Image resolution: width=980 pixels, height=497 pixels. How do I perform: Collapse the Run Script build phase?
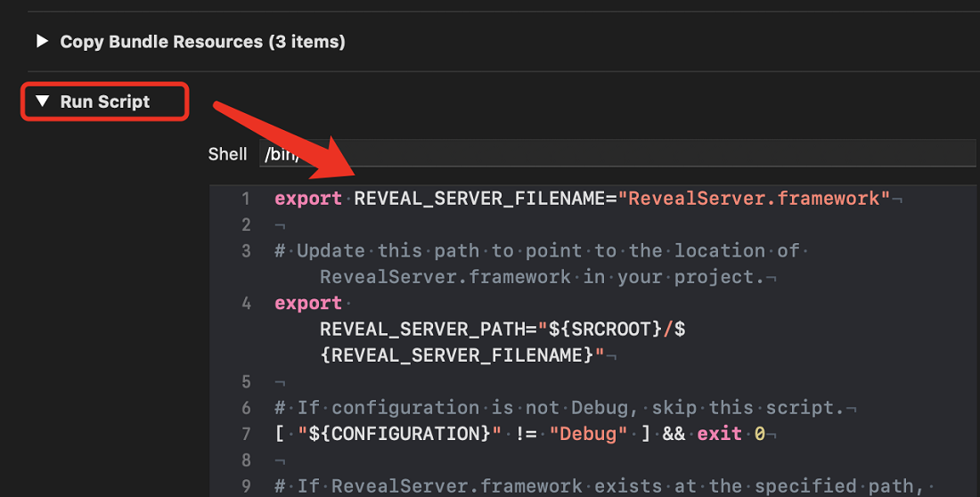point(42,102)
